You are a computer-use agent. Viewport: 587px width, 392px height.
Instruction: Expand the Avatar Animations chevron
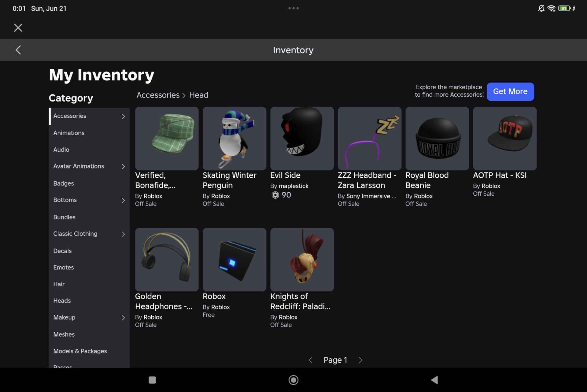click(x=123, y=167)
